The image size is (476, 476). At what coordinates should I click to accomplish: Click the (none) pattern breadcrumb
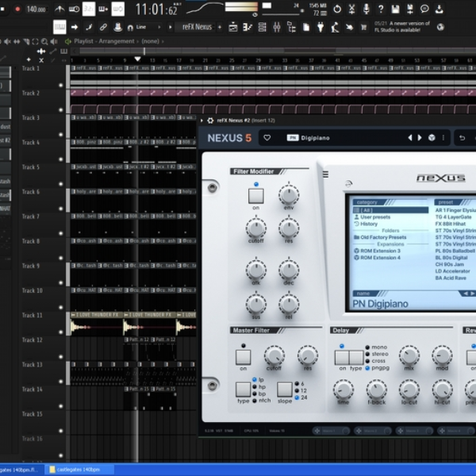[150, 41]
